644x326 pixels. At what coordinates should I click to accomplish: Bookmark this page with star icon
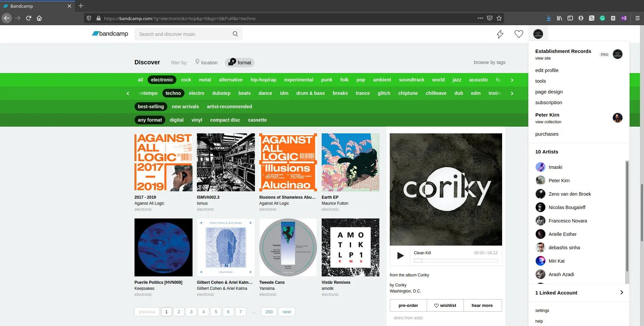click(499, 18)
